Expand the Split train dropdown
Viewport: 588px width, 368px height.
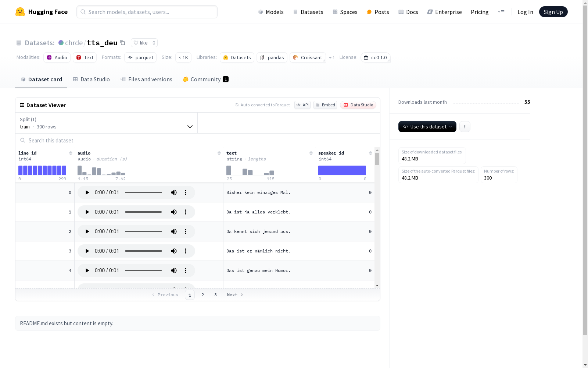107,123
